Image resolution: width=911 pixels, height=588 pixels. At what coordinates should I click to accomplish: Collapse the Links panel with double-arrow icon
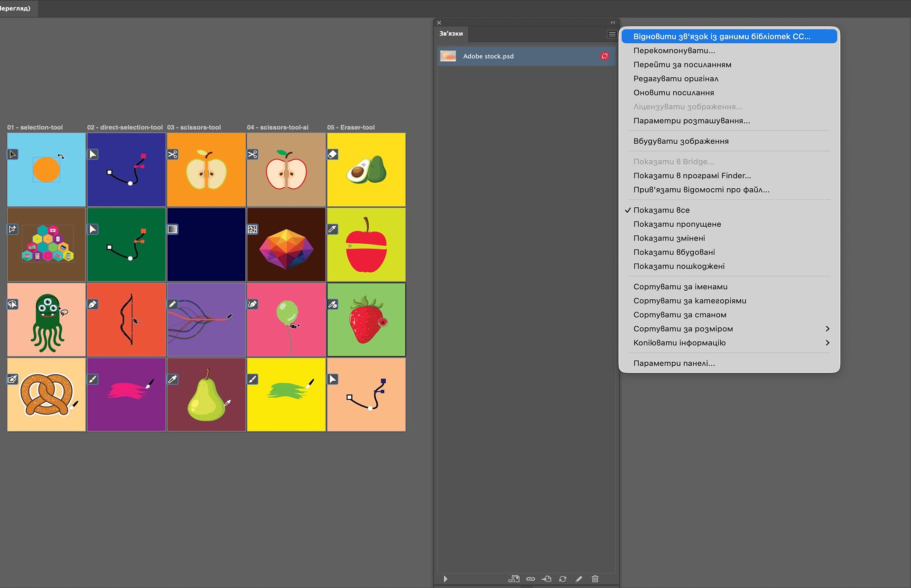(613, 22)
